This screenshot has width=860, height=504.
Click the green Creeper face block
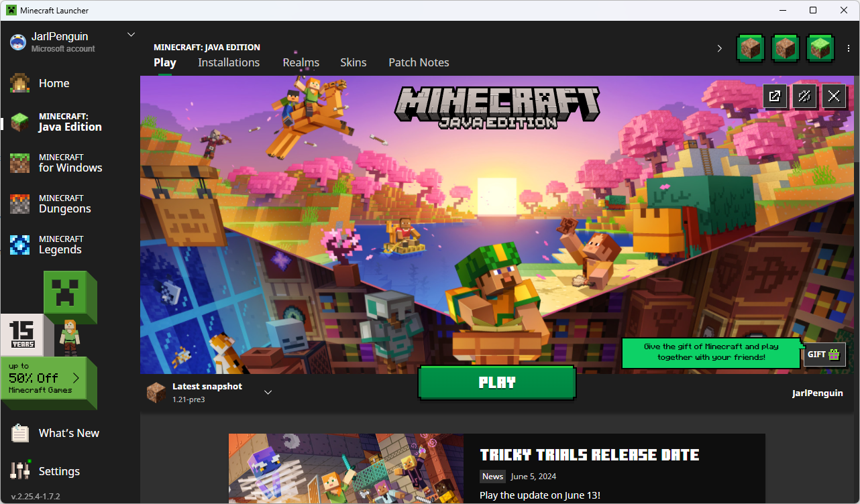click(70, 297)
